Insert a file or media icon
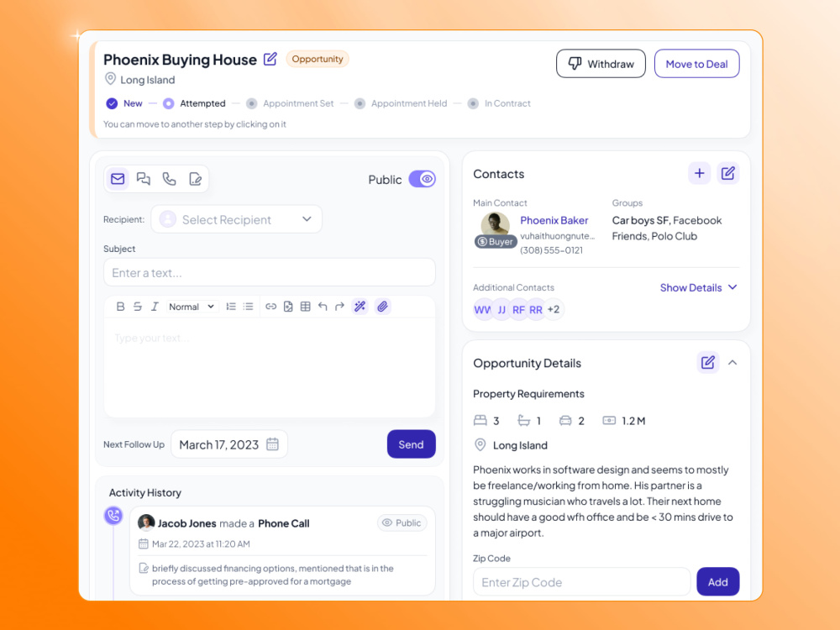This screenshot has width=840, height=630. point(288,307)
